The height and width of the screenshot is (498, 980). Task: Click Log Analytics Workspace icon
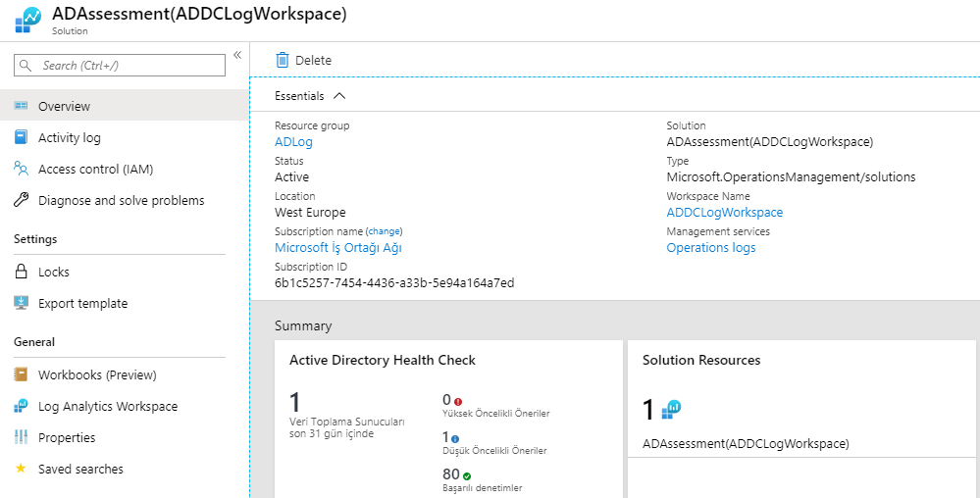coord(21,406)
